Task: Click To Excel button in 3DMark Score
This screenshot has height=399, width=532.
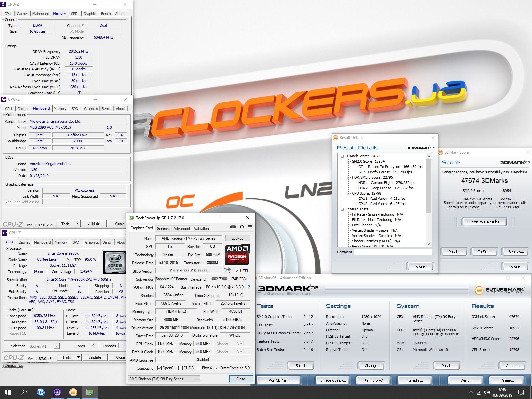Action: coord(484,252)
